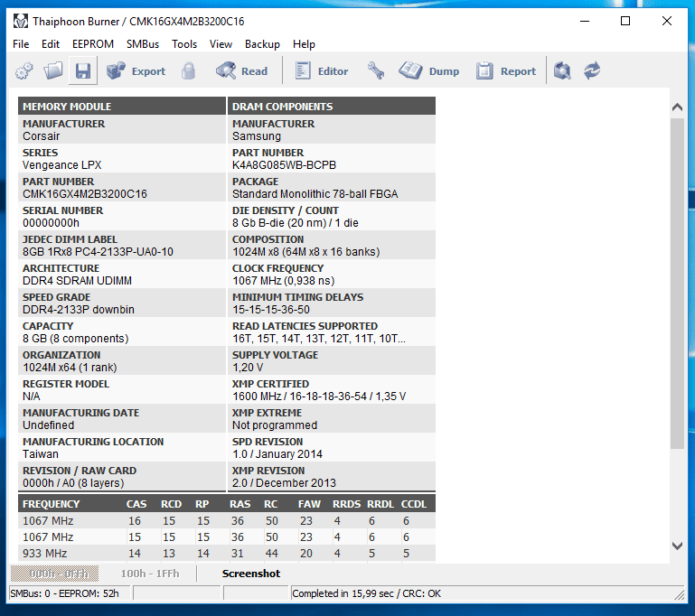Save dump with the floppy disk icon
The image size is (695, 616).
point(83,70)
